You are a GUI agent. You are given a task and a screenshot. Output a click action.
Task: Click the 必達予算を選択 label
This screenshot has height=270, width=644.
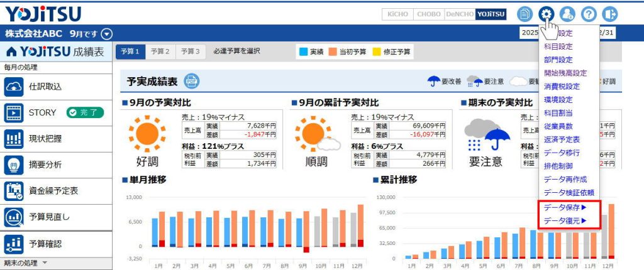[x=236, y=51]
